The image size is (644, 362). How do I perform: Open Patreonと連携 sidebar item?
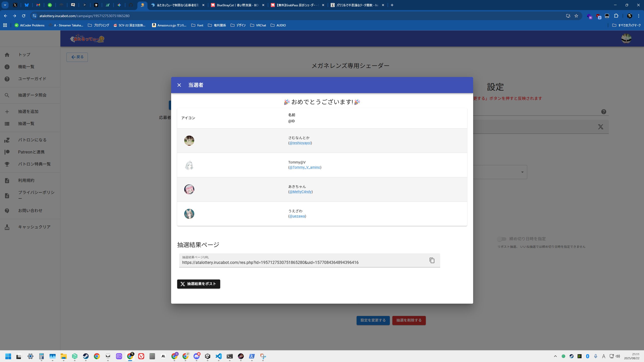pos(31,152)
